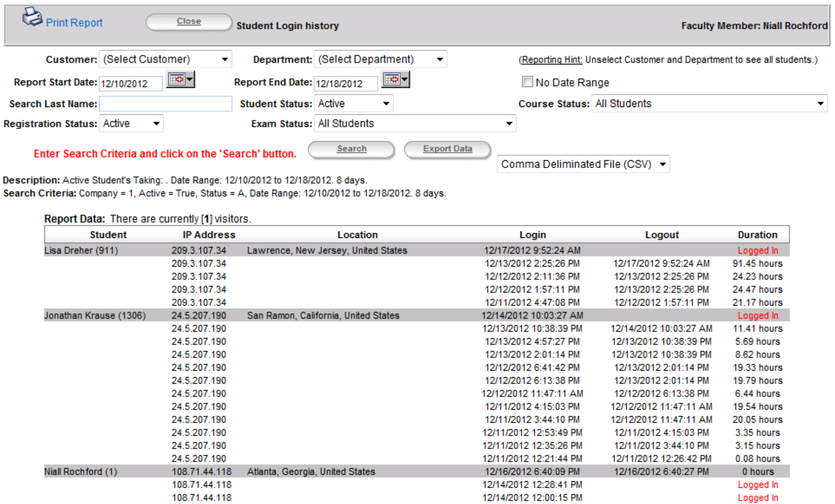Click the 0.08 hours duration

coord(757,459)
